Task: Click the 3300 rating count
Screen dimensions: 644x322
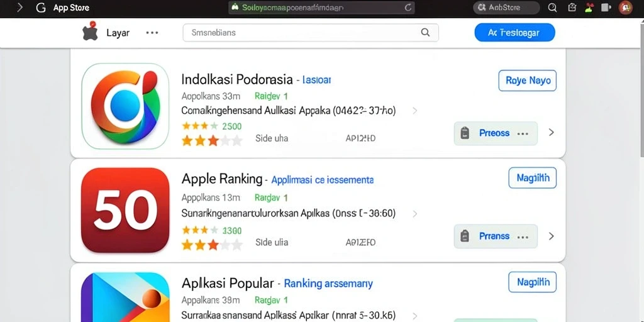Action: [231, 230]
